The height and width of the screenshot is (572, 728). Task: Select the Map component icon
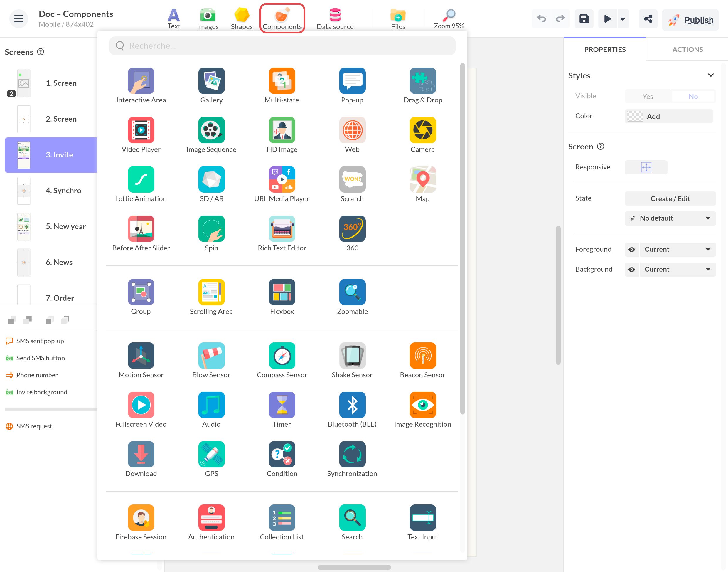point(423,179)
